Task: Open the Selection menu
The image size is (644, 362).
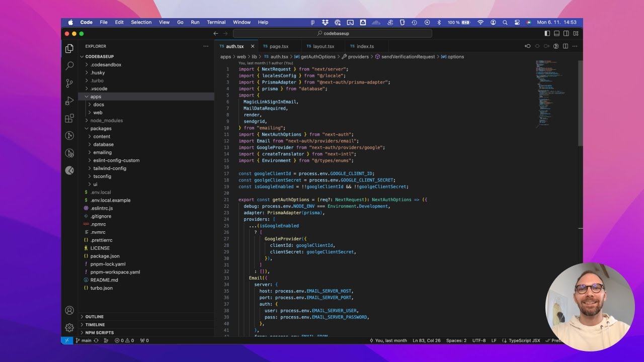Action: (x=141, y=23)
